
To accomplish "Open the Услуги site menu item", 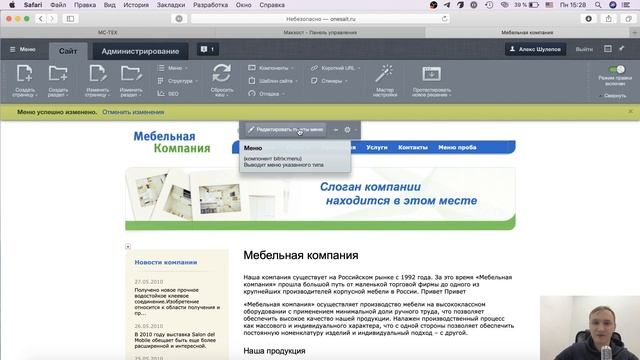I will click(x=377, y=147).
